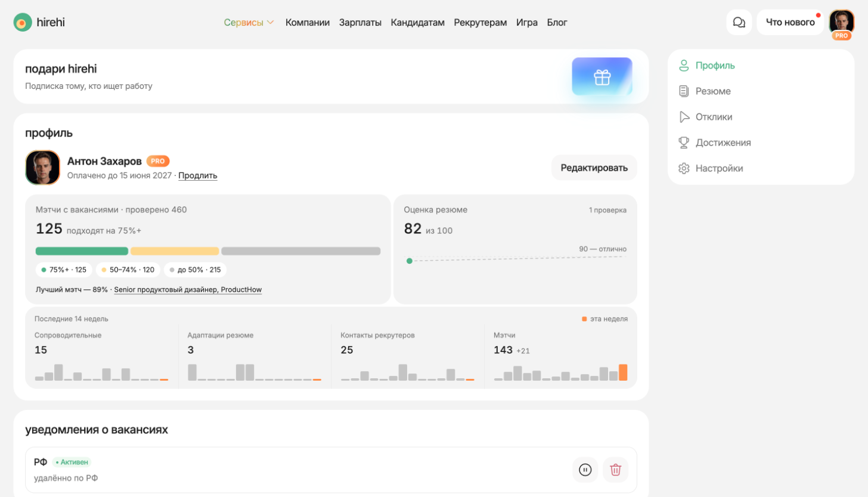Viewport: 868px width, 497px height.
Task: Open the Senior продуктовый дизайнер, ProductHow link
Action: (188, 289)
